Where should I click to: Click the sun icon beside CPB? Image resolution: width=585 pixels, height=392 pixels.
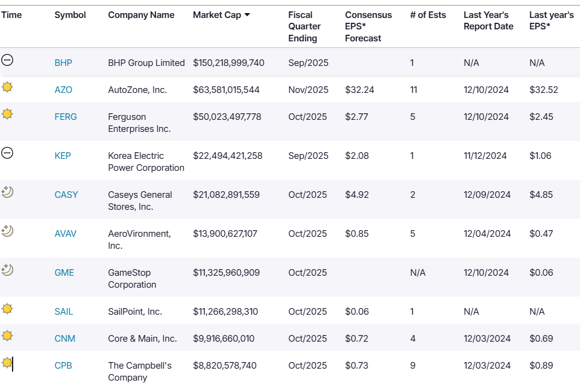7,363
